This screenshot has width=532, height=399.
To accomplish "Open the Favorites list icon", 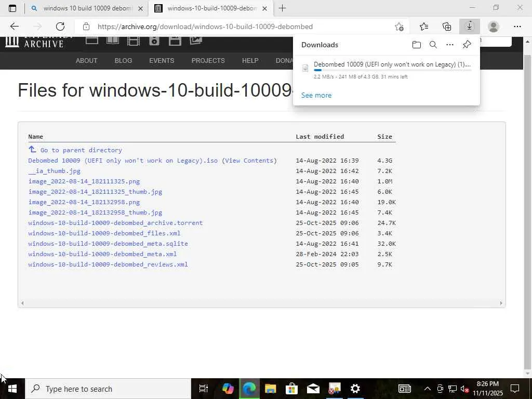I will tap(424, 26).
